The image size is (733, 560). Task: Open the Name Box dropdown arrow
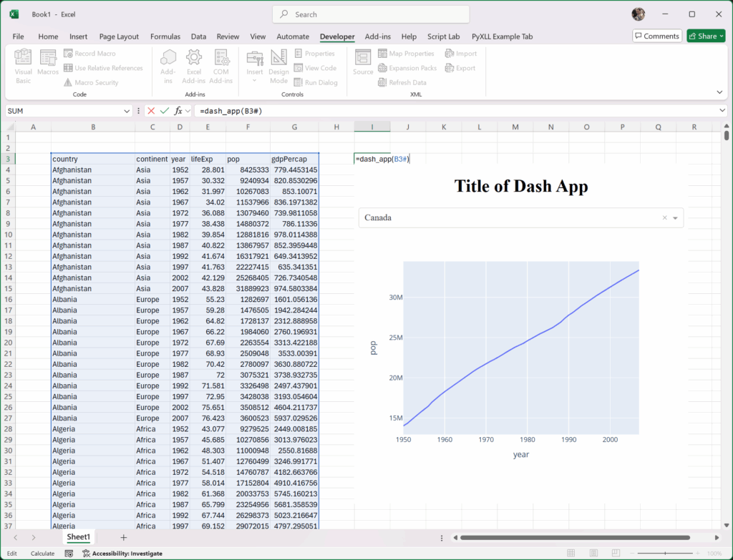click(x=127, y=111)
